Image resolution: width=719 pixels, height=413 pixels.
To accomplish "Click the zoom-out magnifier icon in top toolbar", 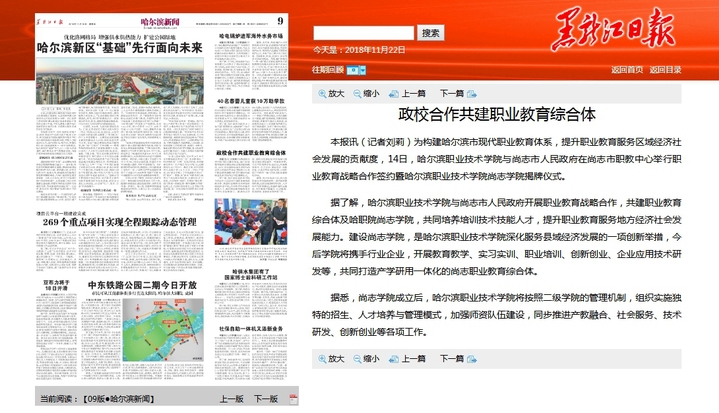I will 357,94.
